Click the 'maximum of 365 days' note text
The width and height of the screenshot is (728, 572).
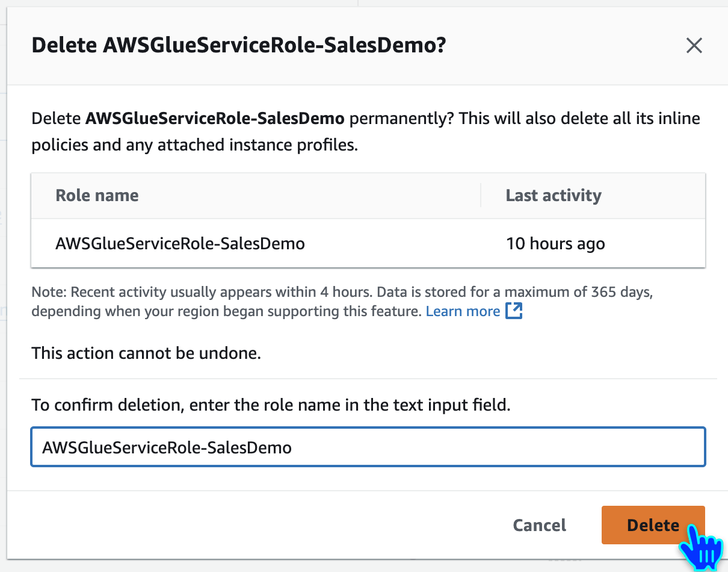click(578, 293)
